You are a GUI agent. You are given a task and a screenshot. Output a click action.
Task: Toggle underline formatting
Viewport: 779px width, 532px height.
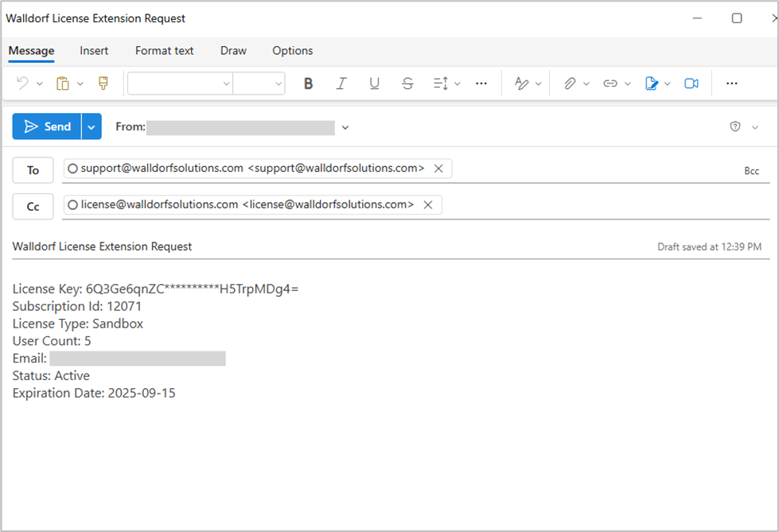pos(374,83)
